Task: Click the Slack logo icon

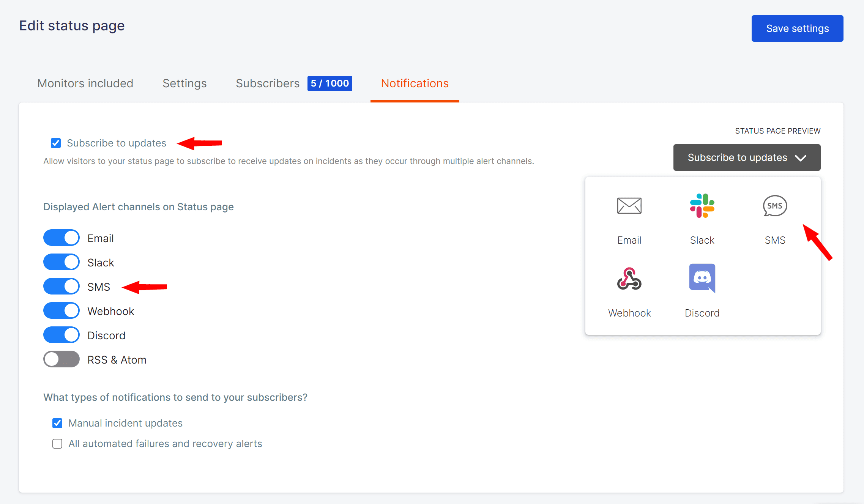Action: click(702, 206)
